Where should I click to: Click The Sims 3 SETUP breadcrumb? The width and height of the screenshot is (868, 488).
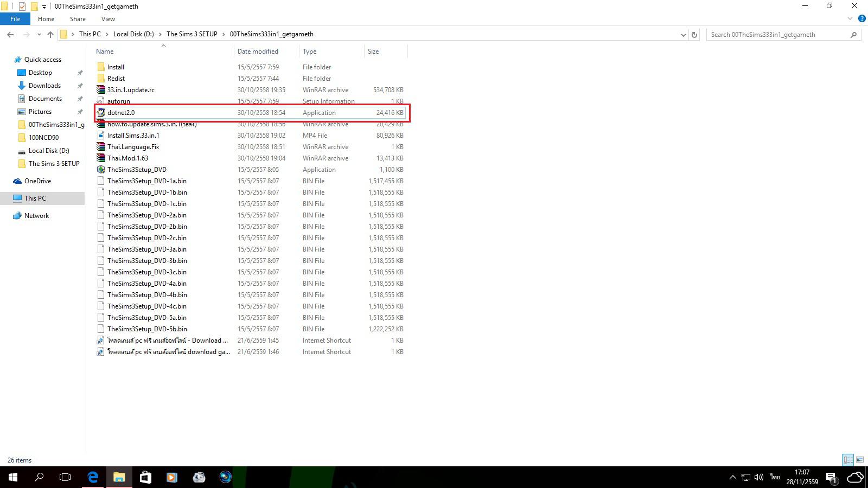(192, 34)
